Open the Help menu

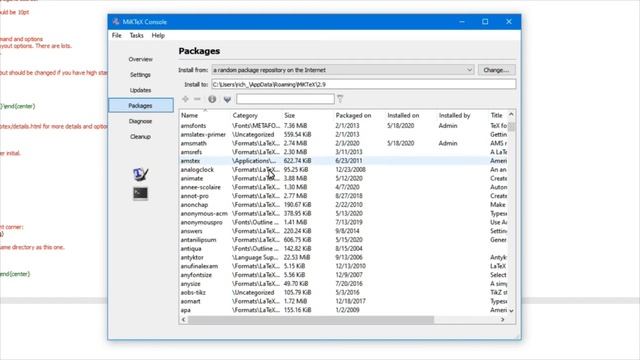158,36
